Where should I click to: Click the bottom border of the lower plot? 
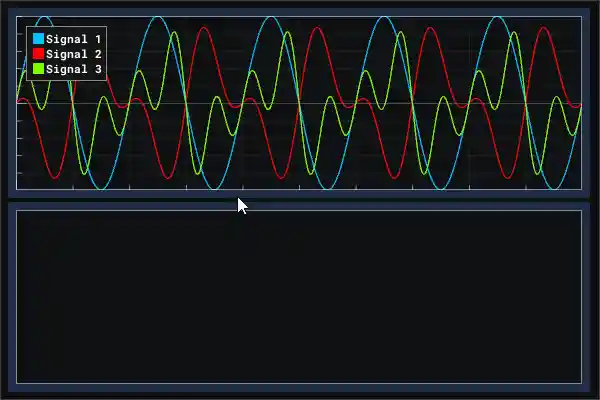tap(300, 383)
